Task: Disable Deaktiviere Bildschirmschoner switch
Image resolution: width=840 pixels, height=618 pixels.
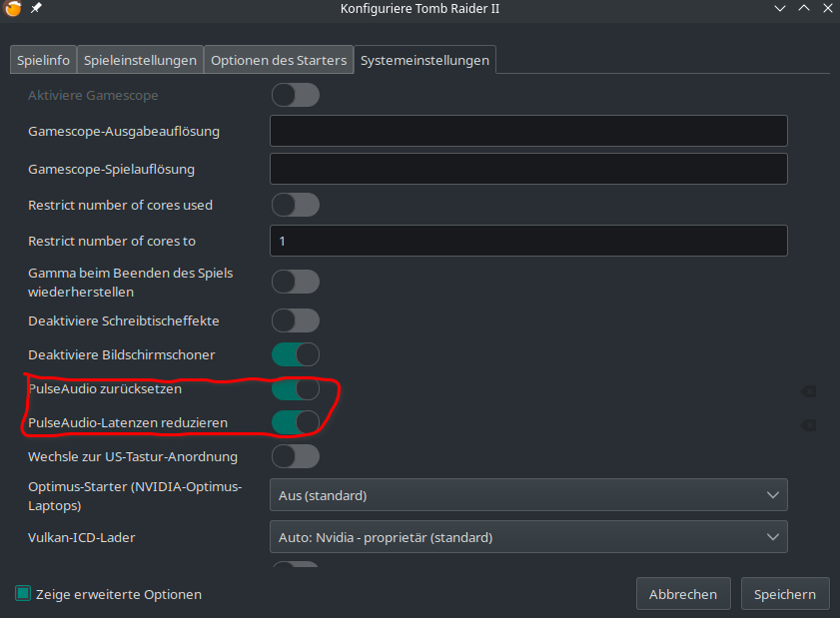Action: tap(296, 354)
